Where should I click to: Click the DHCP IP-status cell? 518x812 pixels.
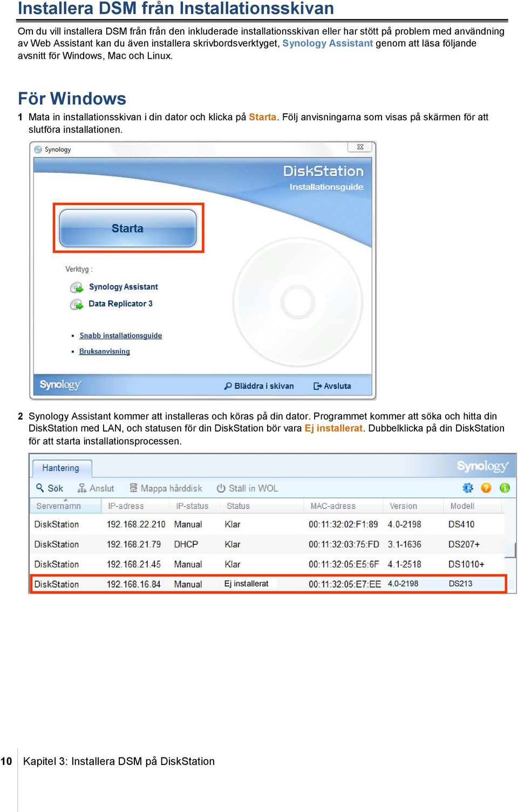[x=186, y=544]
